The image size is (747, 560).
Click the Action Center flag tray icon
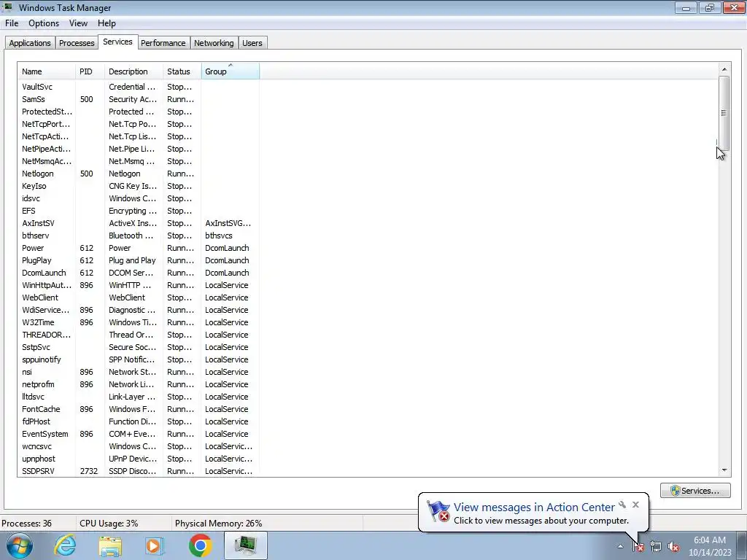(x=638, y=547)
